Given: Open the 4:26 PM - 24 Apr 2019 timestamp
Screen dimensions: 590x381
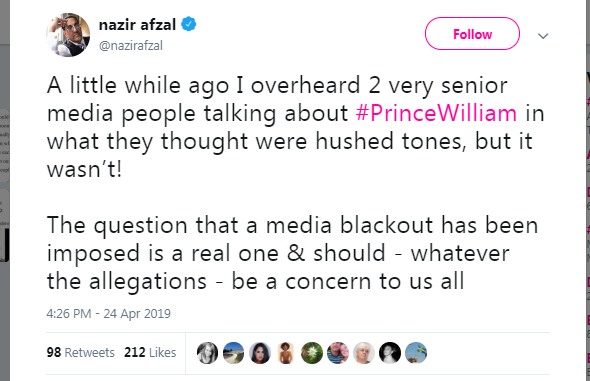Looking at the screenshot, I should (108, 313).
